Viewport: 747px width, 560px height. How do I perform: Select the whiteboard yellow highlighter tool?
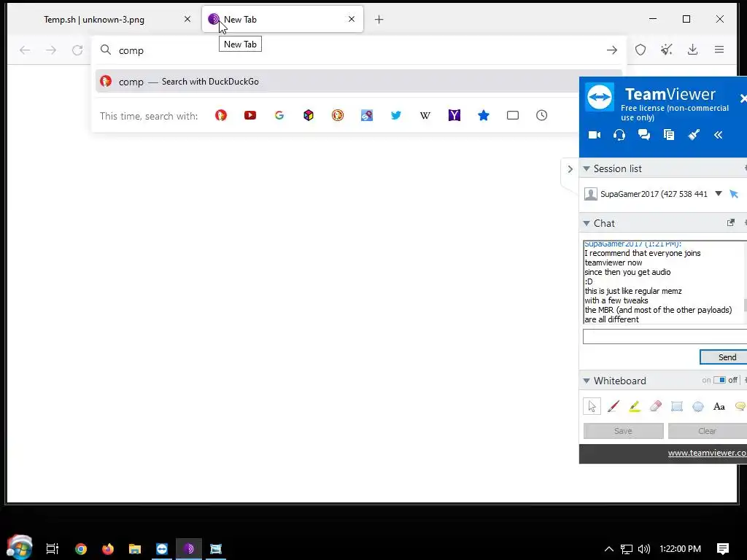tap(635, 406)
